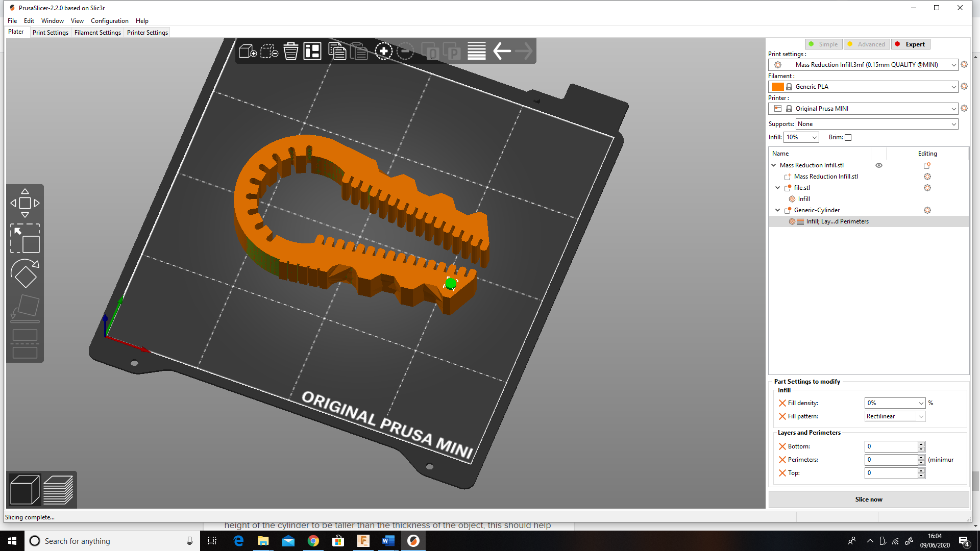980x551 pixels.
Task: Click the orange filament color swatch
Action: pos(778,87)
